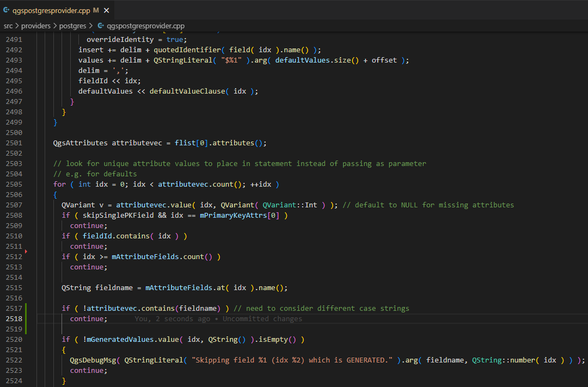This screenshot has width=588, height=387.
Task: Click 'fieldId.contains' on line 2510
Action: click(x=116, y=236)
